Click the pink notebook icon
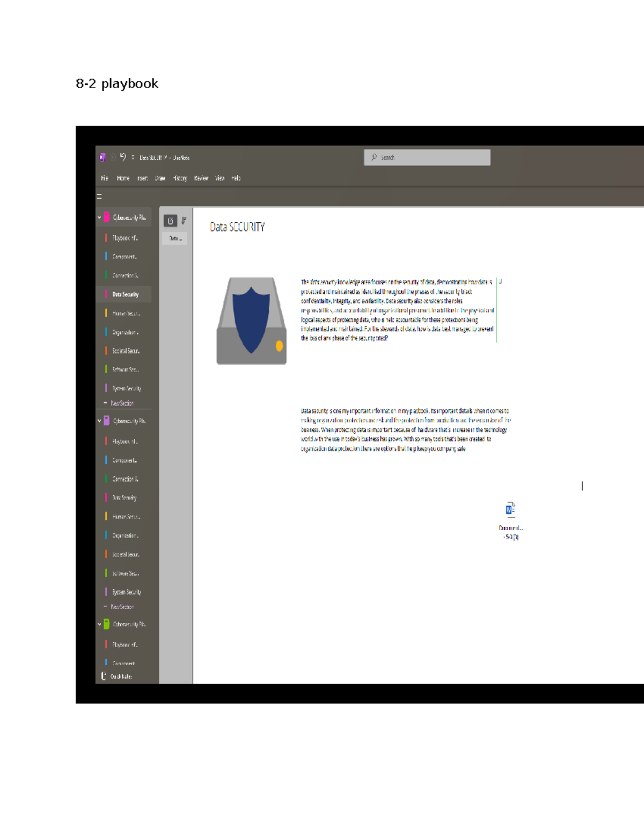644x834 pixels. (x=107, y=217)
